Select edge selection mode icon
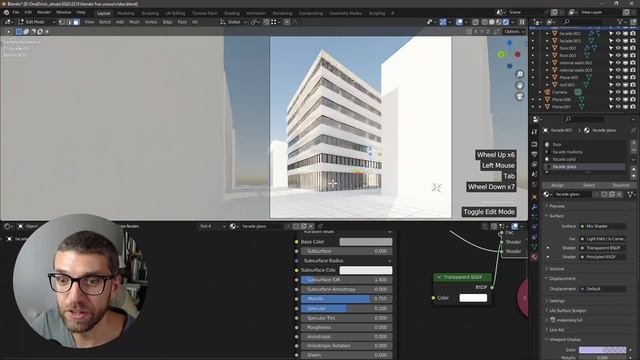 69,22
